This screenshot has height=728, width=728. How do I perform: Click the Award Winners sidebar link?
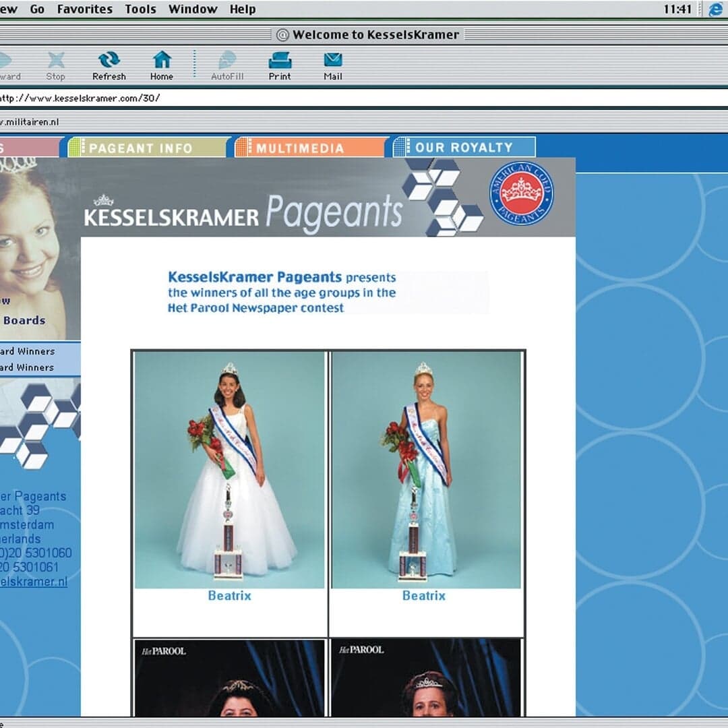coord(30,351)
